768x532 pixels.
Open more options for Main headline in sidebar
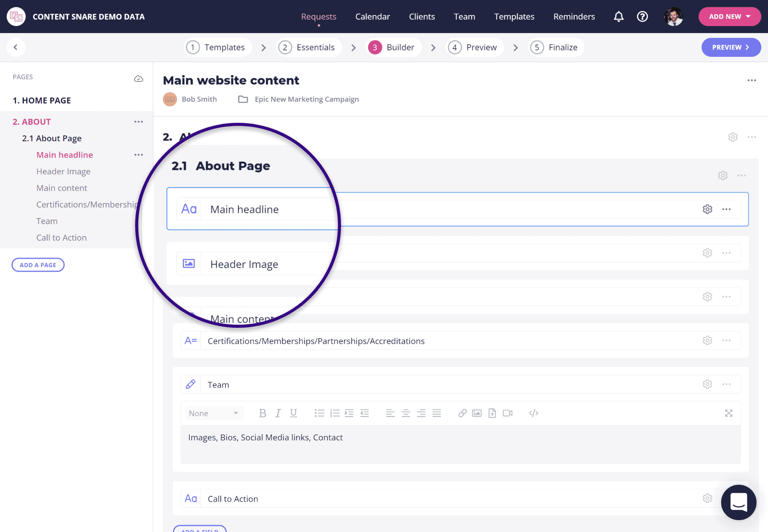(x=139, y=155)
